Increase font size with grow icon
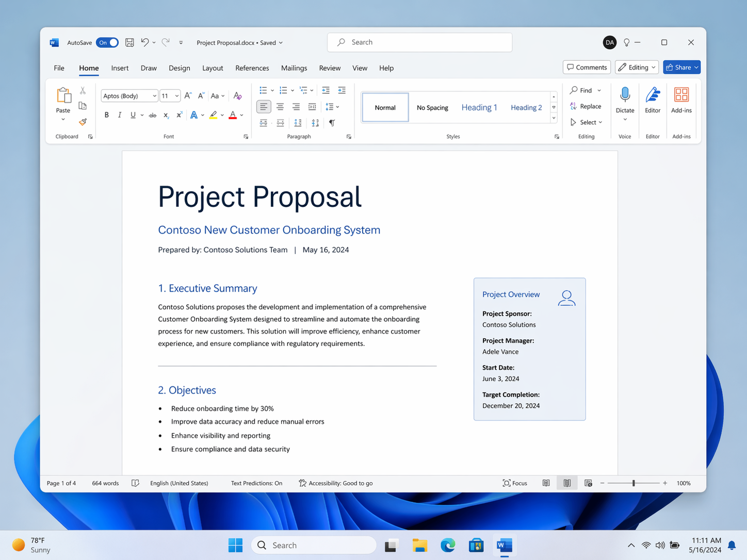The height and width of the screenshot is (560, 747). tap(188, 96)
